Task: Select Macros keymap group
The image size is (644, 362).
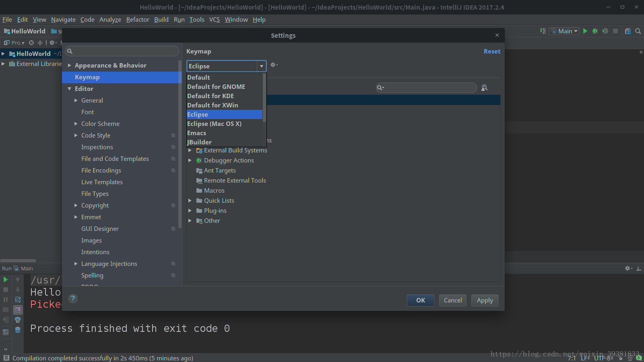Action: 214,191
